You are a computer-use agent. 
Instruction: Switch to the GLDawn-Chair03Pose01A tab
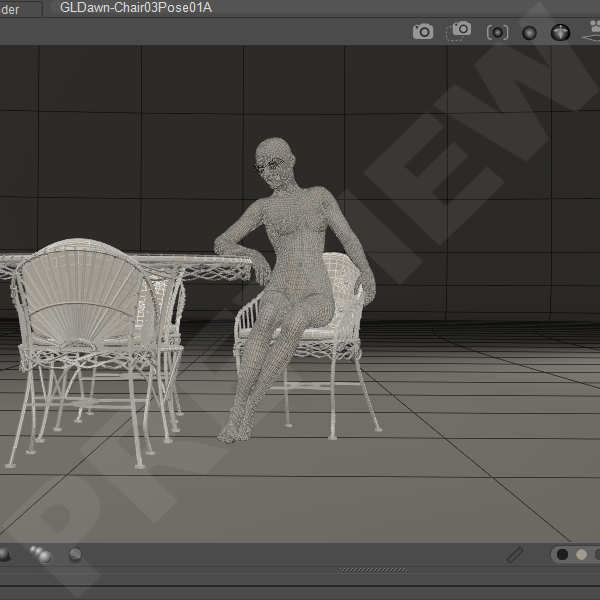(x=135, y=8)
